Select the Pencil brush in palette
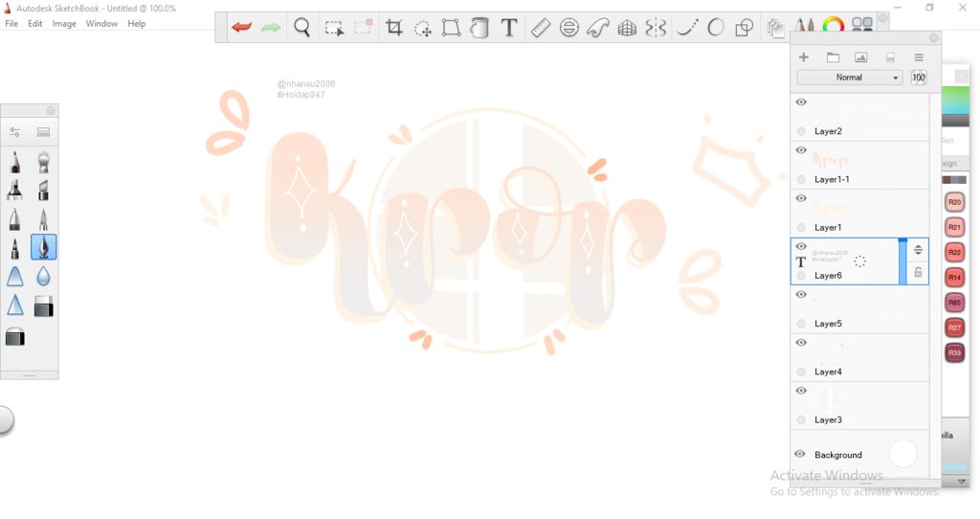This screenshot has width=980, height=519. (15, 162)
